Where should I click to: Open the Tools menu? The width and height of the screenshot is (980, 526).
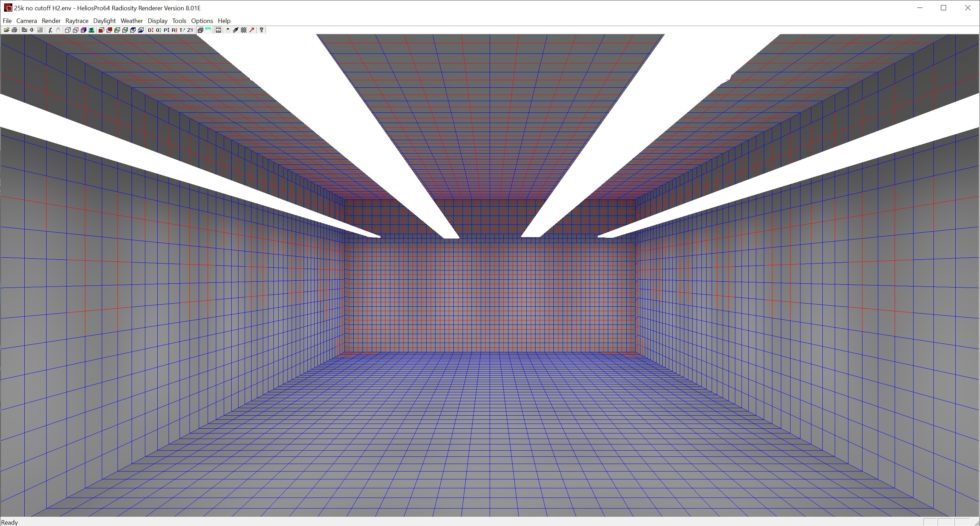[179, 20]
